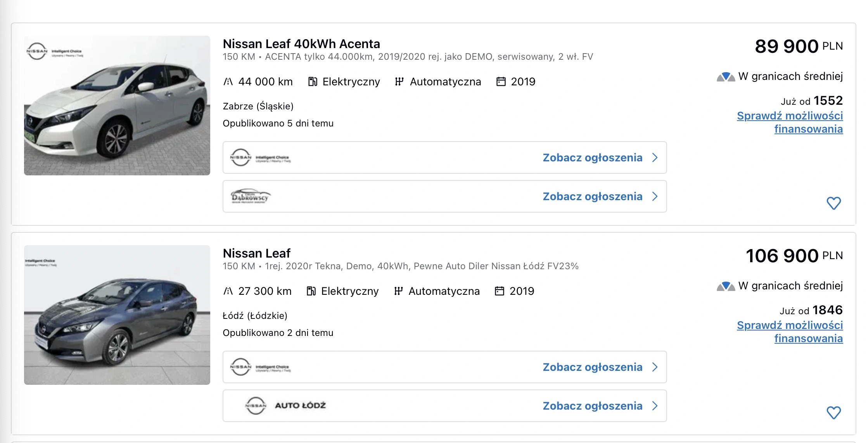Open the grey Nissan Leaf photo

point(117,315)
